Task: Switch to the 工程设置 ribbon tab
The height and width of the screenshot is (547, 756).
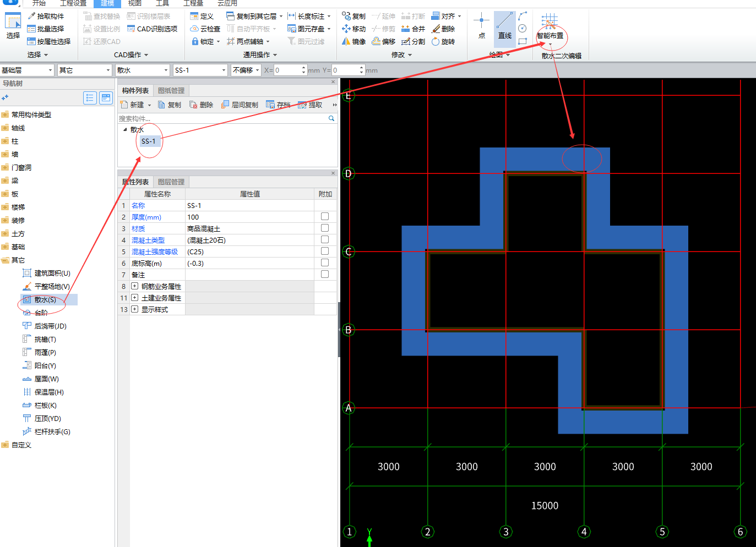Action: pyautogui.click(x=73, y=3)
